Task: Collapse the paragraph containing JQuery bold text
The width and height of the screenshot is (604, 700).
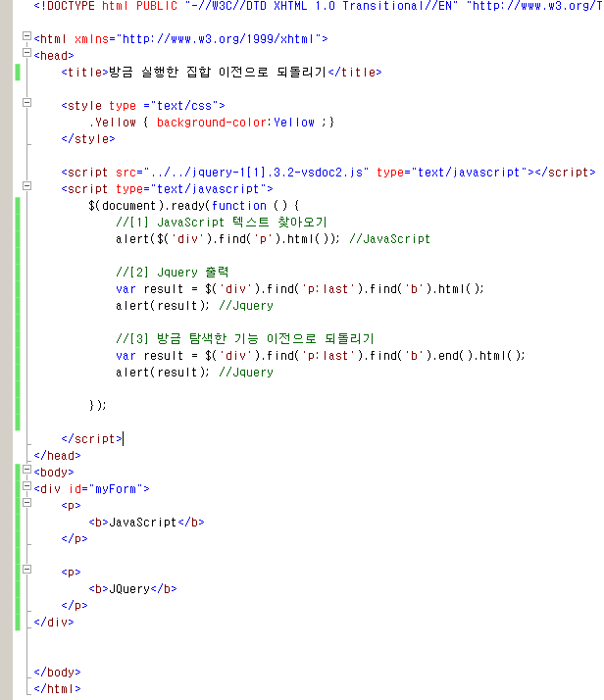Action: (26, 570)
